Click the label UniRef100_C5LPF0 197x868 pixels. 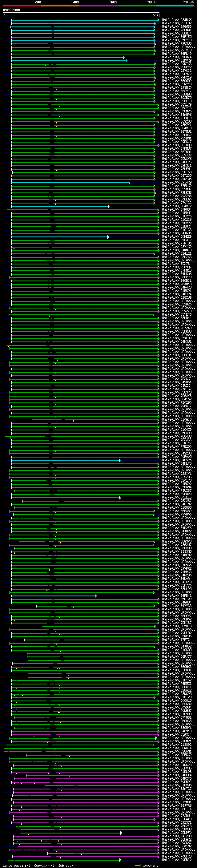[x=177, y=833]
